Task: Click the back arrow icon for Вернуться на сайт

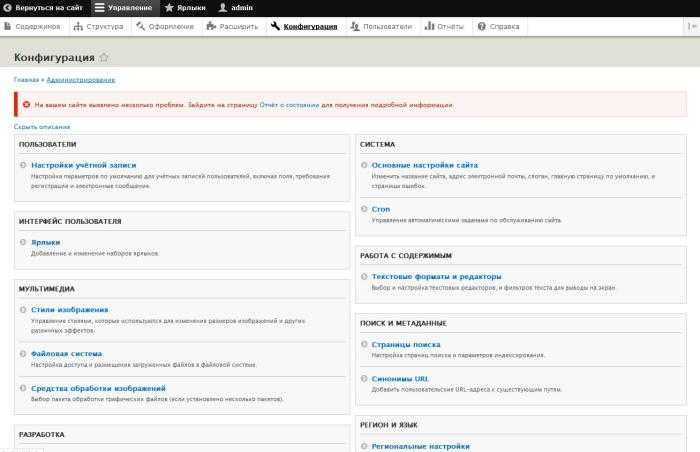Action: (8, 7)
